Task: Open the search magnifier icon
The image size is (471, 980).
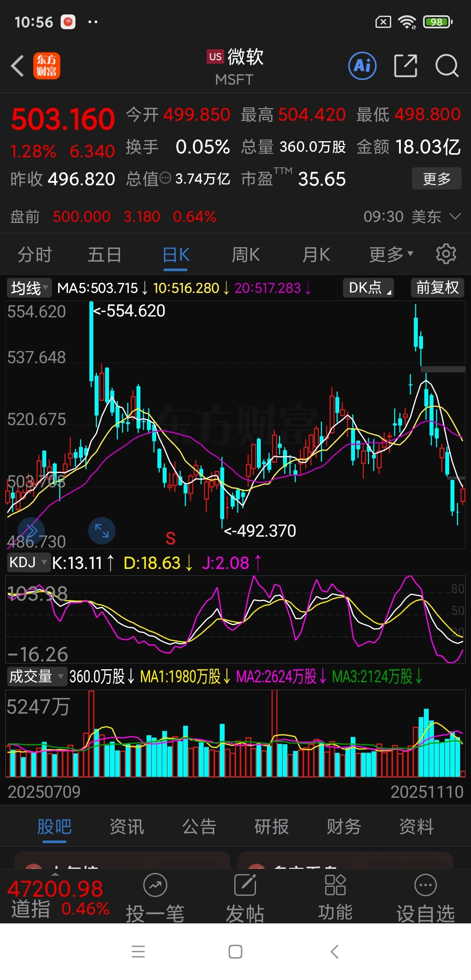Action: click(x=447, y=66)
